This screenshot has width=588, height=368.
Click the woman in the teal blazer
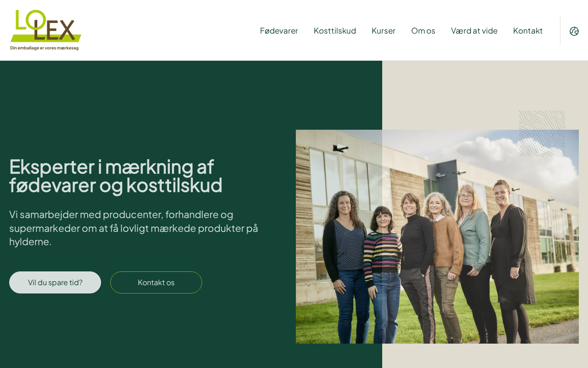pyautogui.click(x=473, y=262)
